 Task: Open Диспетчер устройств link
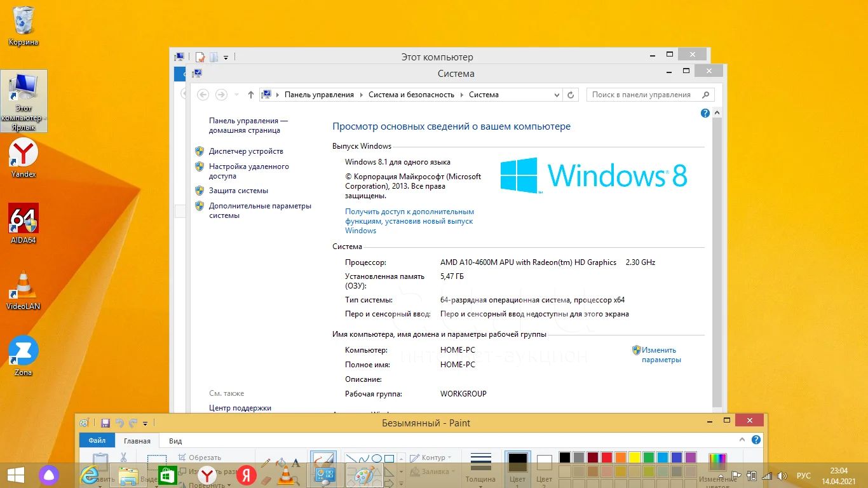click(246, 151)
